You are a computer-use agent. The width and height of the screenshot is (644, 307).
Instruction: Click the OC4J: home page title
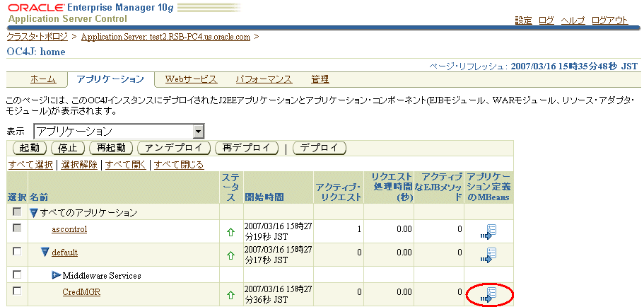coord(36,52)
